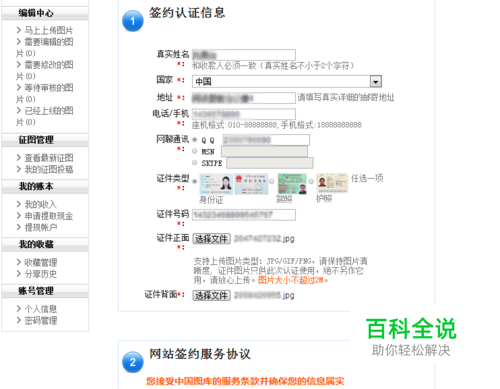Click the SKYPE account input field
500x389 pixels.
[x=270, y=163]
